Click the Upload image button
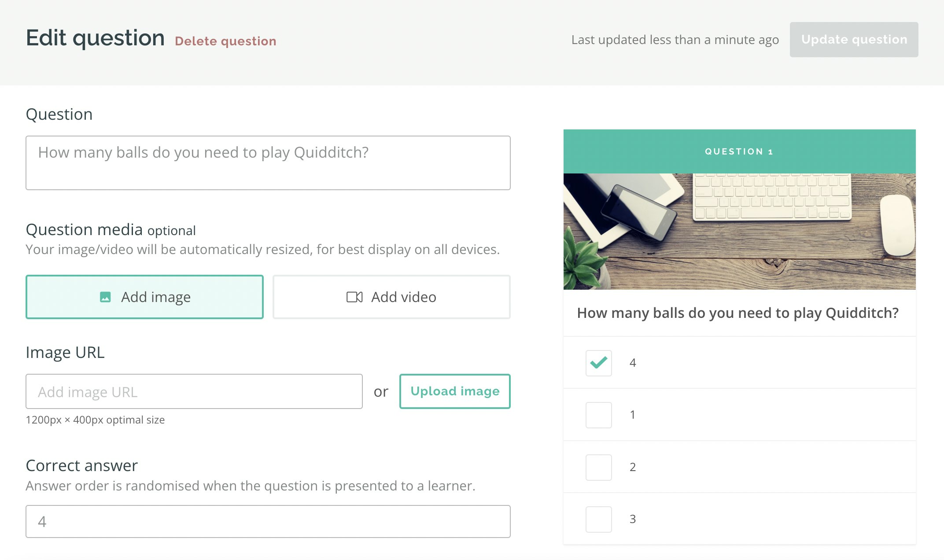The image size is (944, 560). (x=454, y=391)
